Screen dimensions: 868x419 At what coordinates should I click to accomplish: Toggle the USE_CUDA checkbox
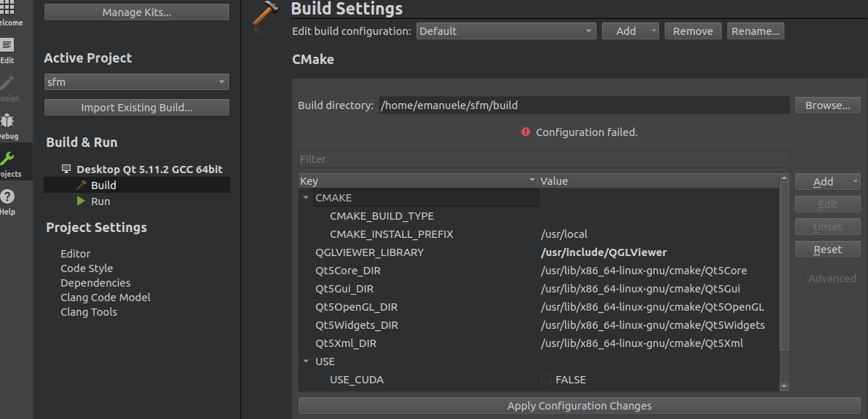point(546,380)
